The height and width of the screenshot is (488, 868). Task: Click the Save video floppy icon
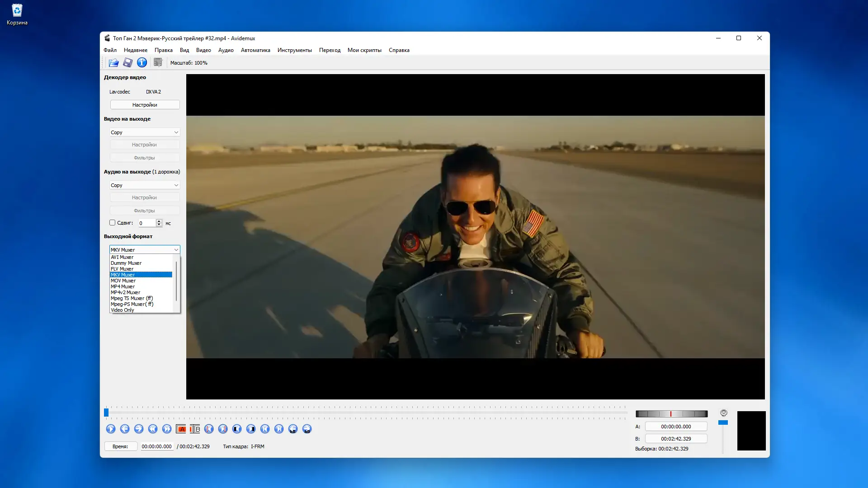[128, 63]
